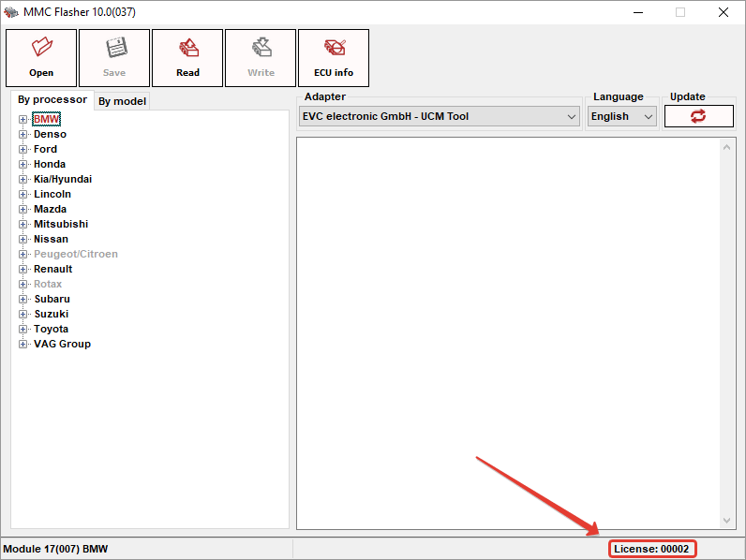
Task: Select Subaru in the tree
Action: coord(52,299)
